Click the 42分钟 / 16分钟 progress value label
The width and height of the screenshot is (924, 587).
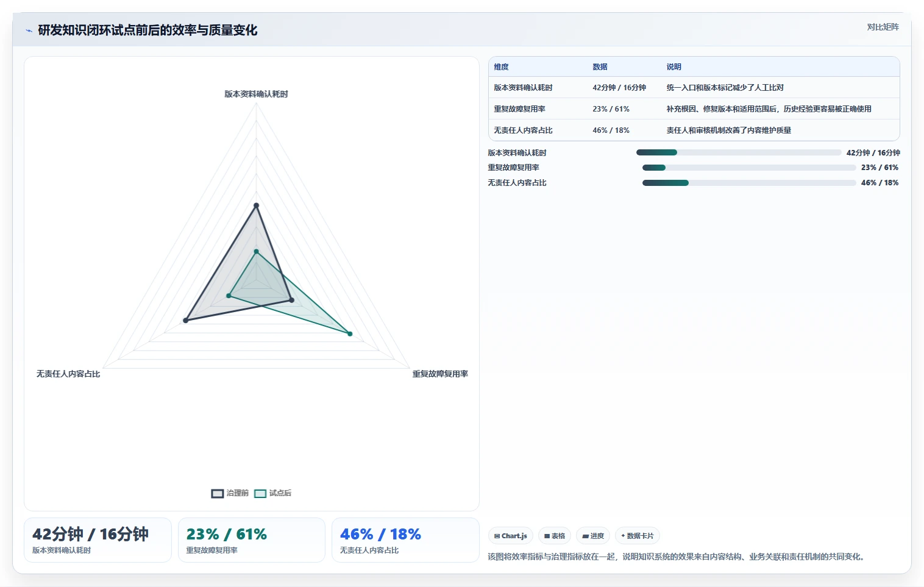point(873,153)
